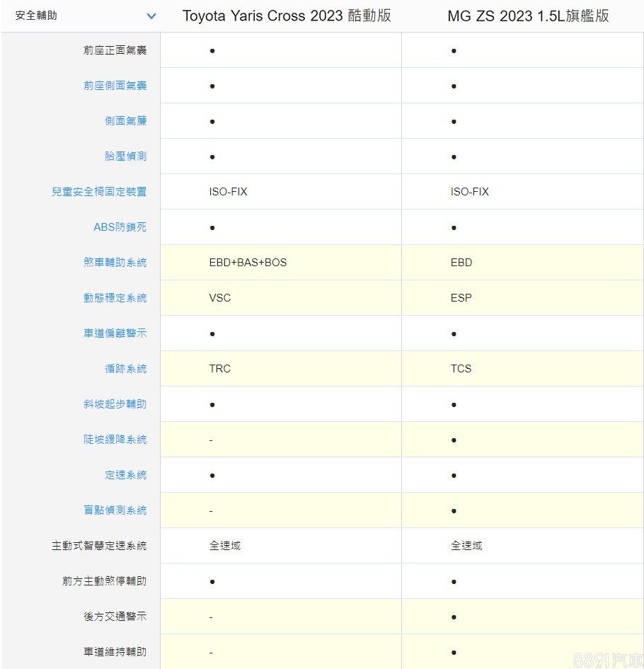
Task: Open the 車道偏離警示 link
Action: tap(115, 333)
